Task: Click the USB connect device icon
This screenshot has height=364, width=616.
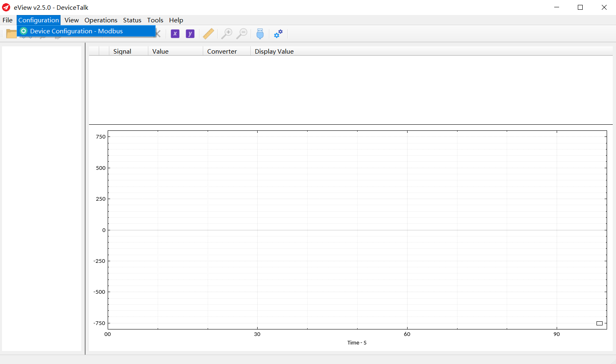Action: click(260, 34)
